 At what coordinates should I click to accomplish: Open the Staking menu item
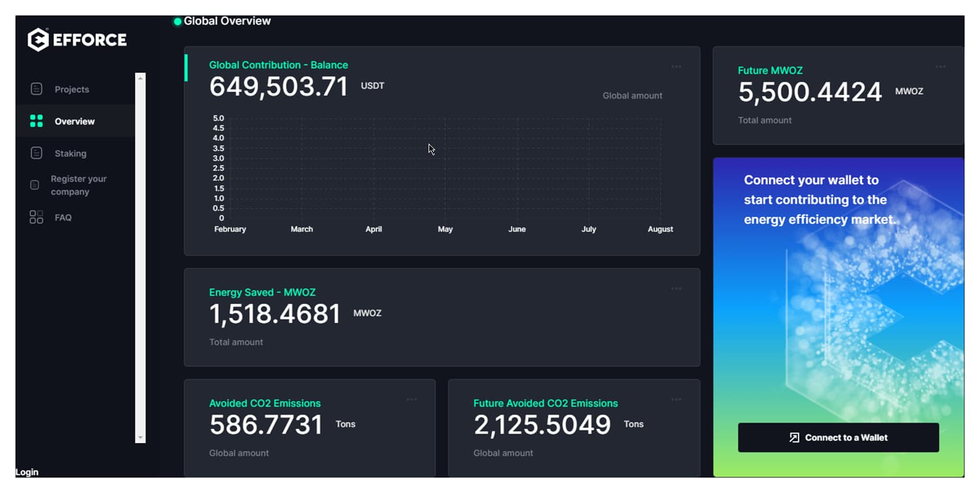[71, 153]
